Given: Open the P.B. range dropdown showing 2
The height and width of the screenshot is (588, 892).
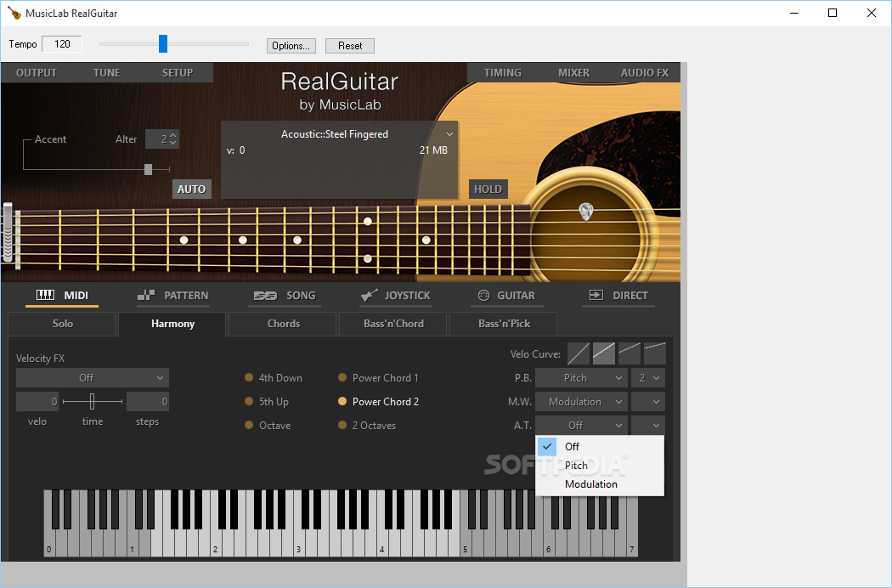Looking at the screenshot, I should click(648, 377).
